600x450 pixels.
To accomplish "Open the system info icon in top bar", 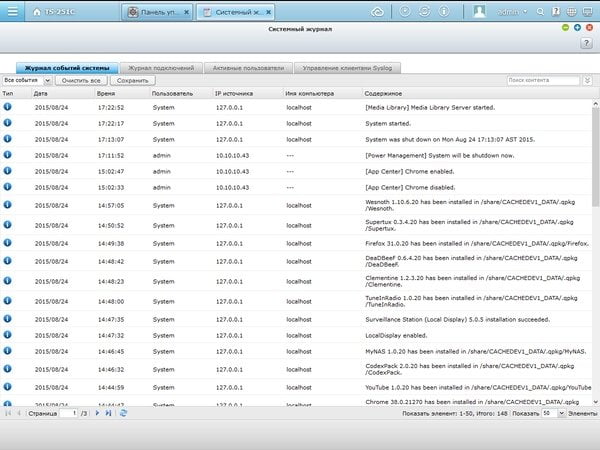I will 444,11.
